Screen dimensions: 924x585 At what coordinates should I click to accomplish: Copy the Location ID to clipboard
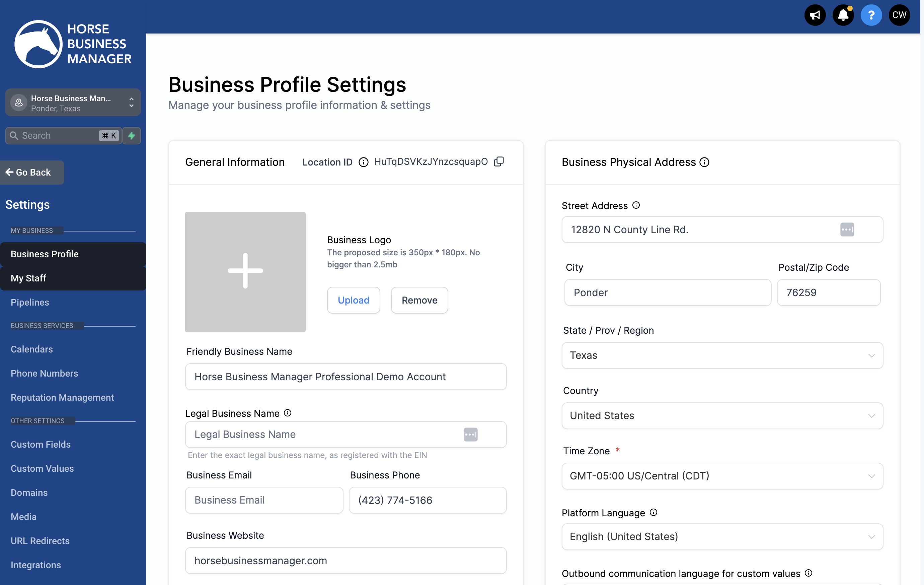click(498, 162)
